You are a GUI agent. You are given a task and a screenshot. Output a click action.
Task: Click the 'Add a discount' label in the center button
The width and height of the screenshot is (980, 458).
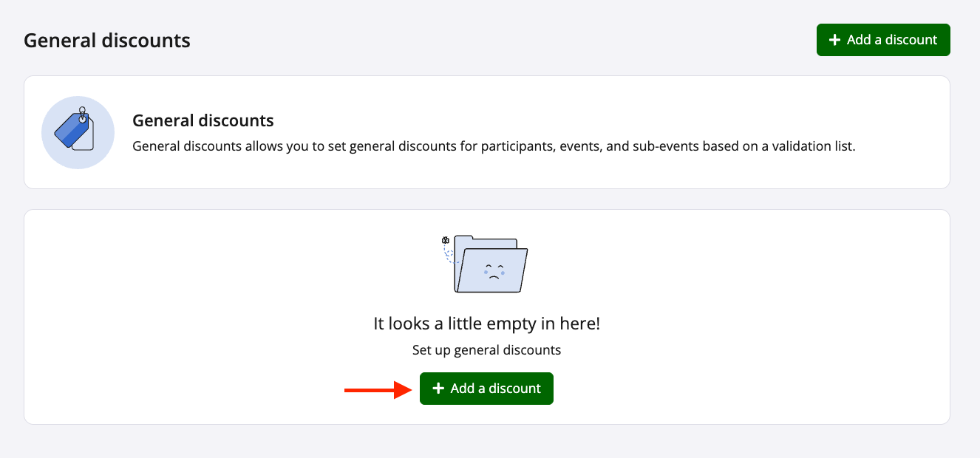pos(495,389)
